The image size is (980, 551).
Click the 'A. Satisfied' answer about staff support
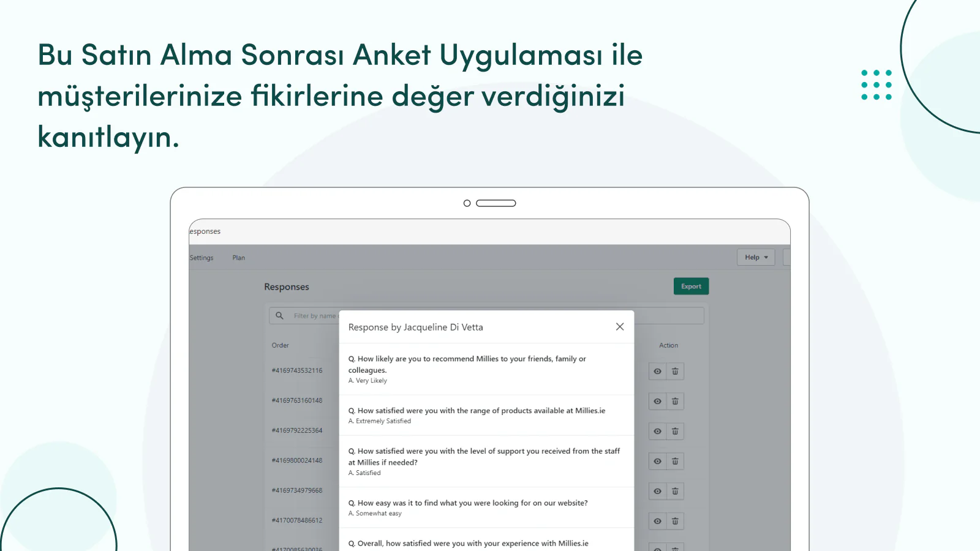coord(364,473)
